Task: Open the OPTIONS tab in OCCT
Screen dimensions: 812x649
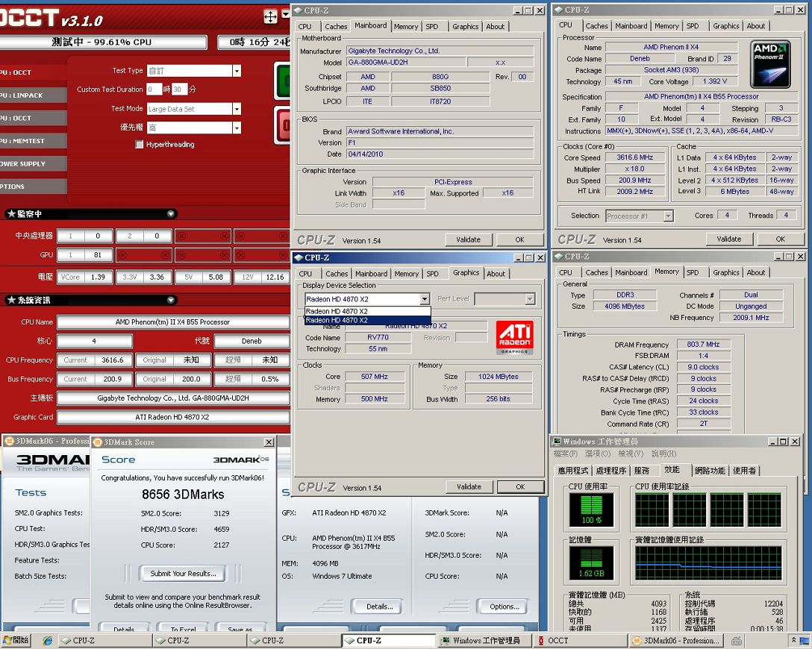Action: [33, 186]
